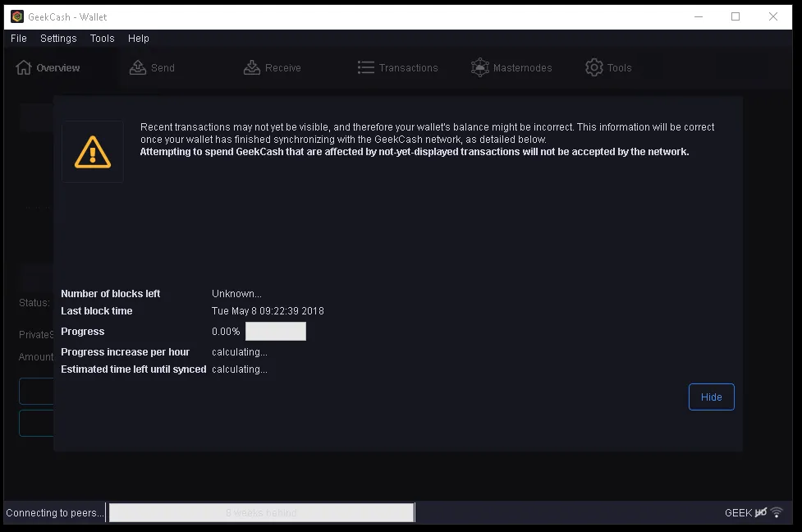Close the GeekCash Wallet window
This screenshot has height=532, width=802.
coord(773,17)
